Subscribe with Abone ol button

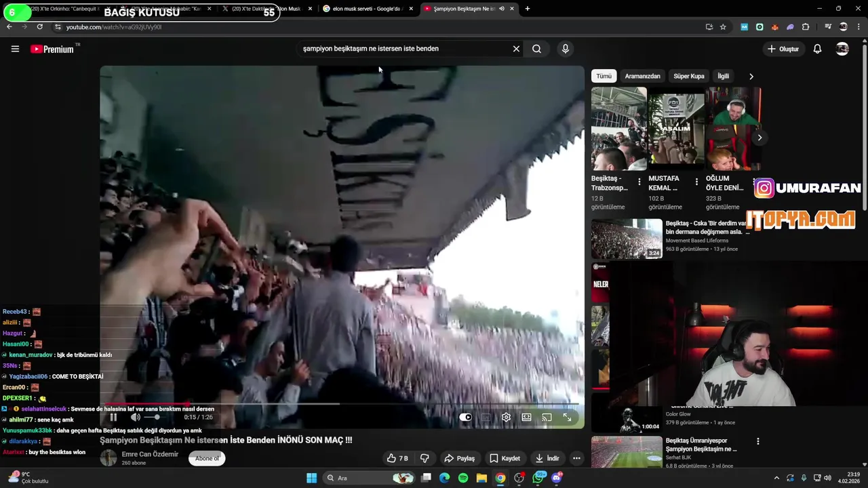click(x=207, y=458)
